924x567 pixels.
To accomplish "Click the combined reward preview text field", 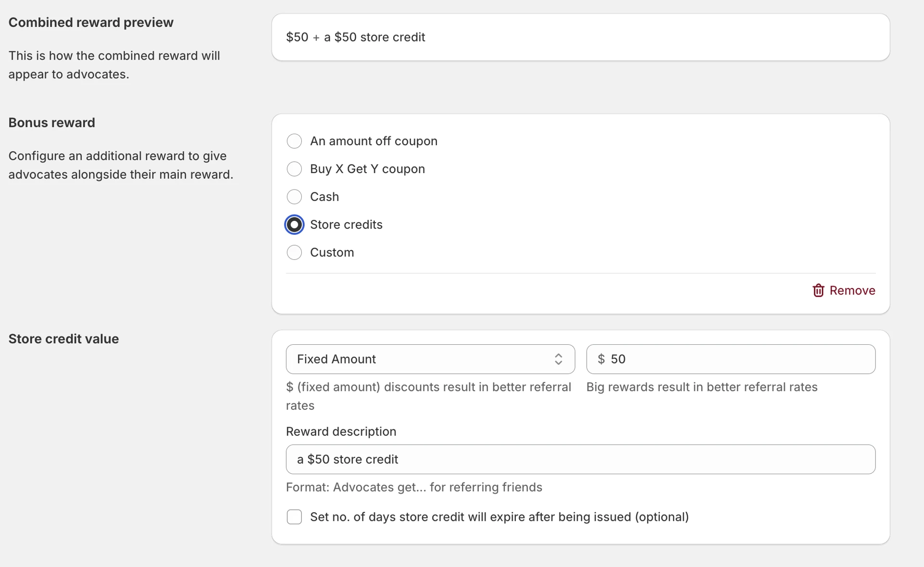I will (x=580, y=37).
